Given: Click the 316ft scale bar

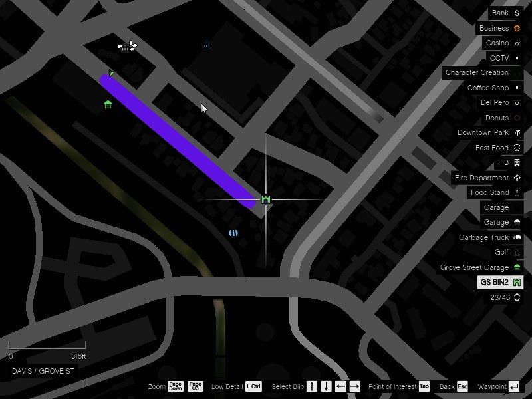Looking at the screenshot, I should [47, 345].
